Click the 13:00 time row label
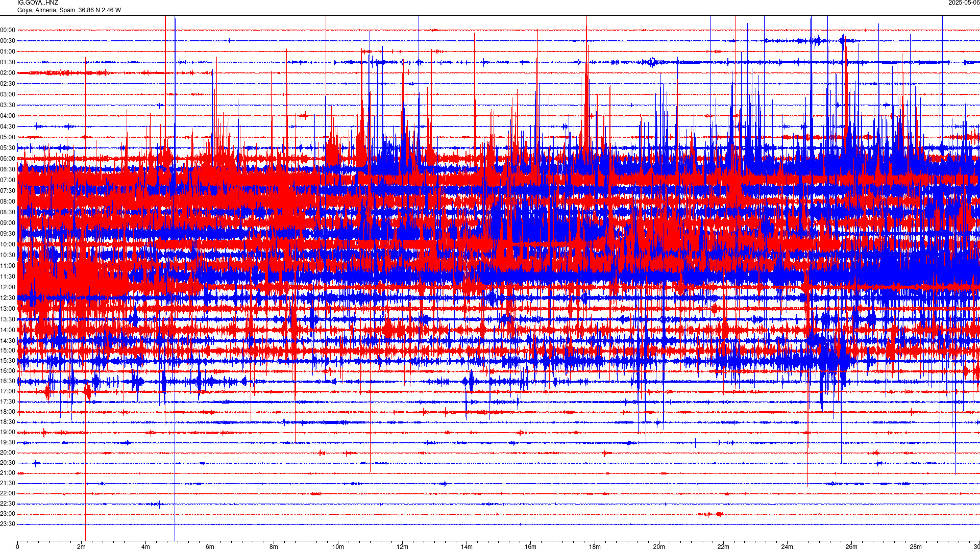Screen dimensions: 980x551 [8, 309]
